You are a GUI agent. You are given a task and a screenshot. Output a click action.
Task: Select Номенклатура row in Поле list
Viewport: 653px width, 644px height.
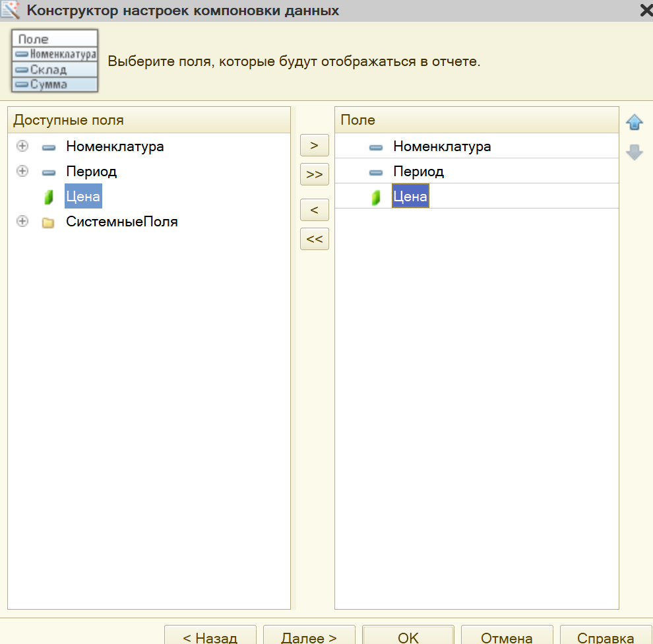(477, 146)
